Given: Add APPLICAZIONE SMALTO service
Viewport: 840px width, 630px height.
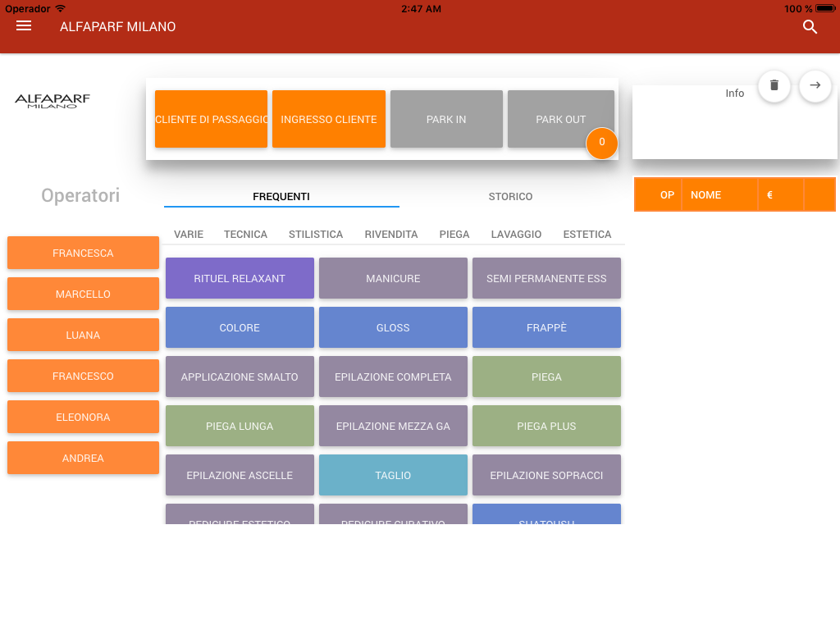Looking at the screenshot, I should click(240, 377).
